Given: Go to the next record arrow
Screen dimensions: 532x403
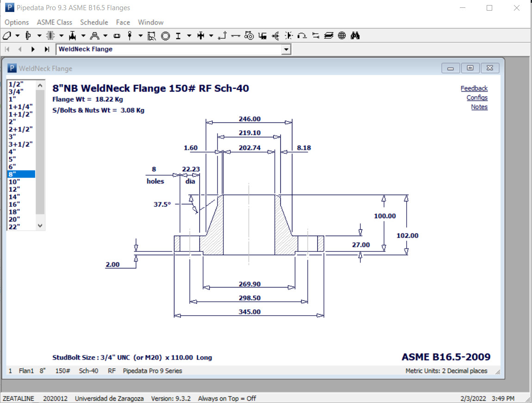Looking at the screenshot, I should (33, 49).
